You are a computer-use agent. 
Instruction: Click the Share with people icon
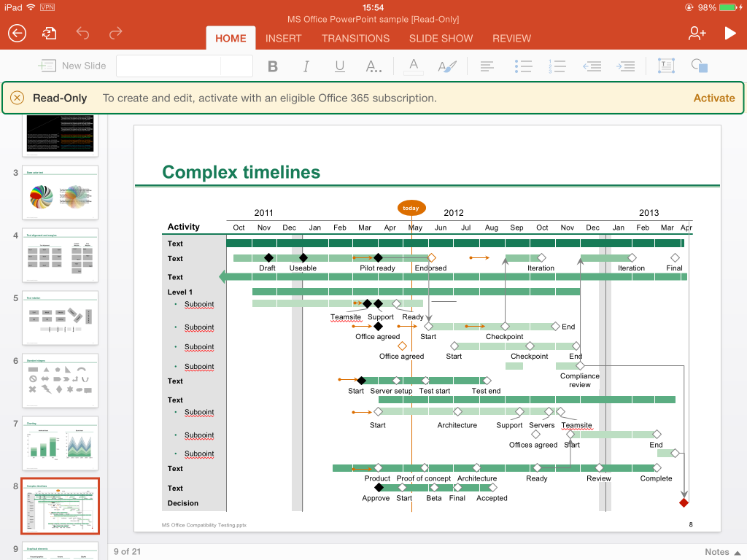coord(697,34)
